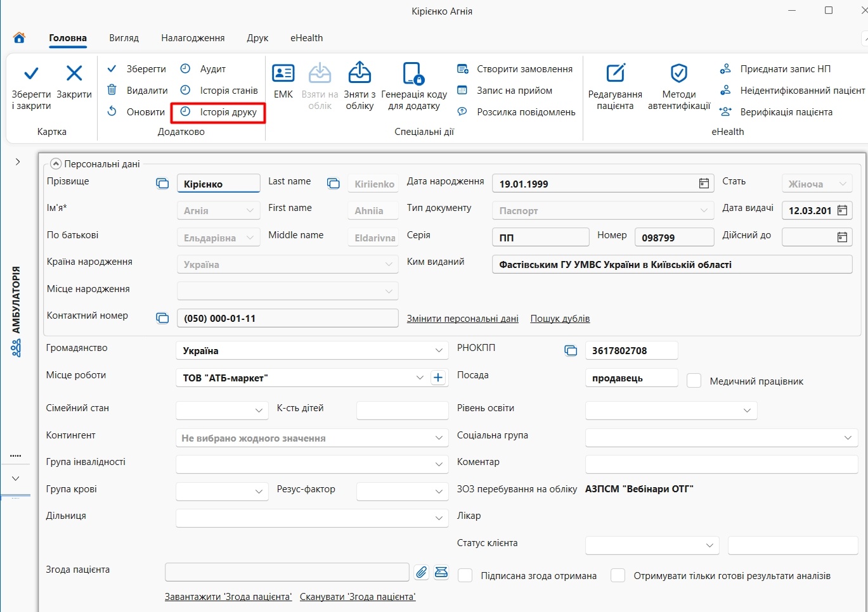The image size is (868, 612).
Task: Click the copy icon beside Last name
Action: point(334,184)
